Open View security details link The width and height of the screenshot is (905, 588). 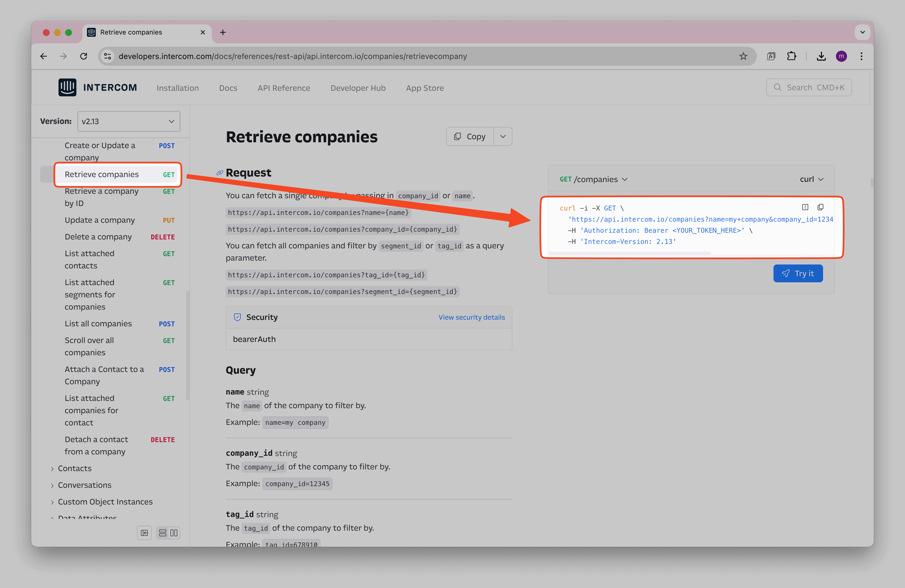pyautogui.click(x=471, y=317)
